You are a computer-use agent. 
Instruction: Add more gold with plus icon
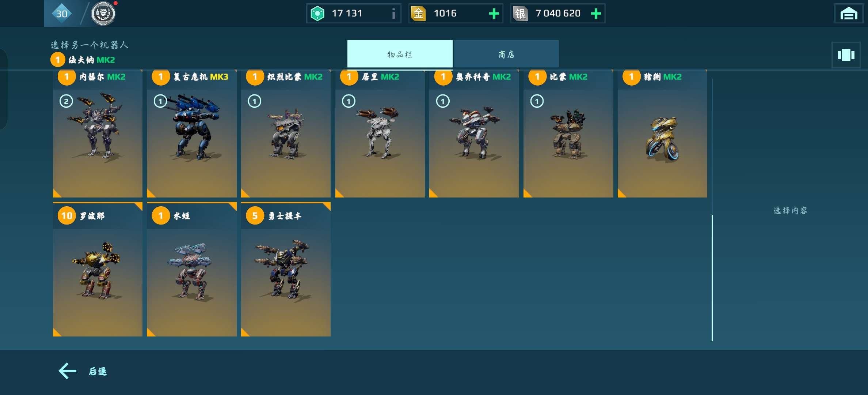point(494,14)
